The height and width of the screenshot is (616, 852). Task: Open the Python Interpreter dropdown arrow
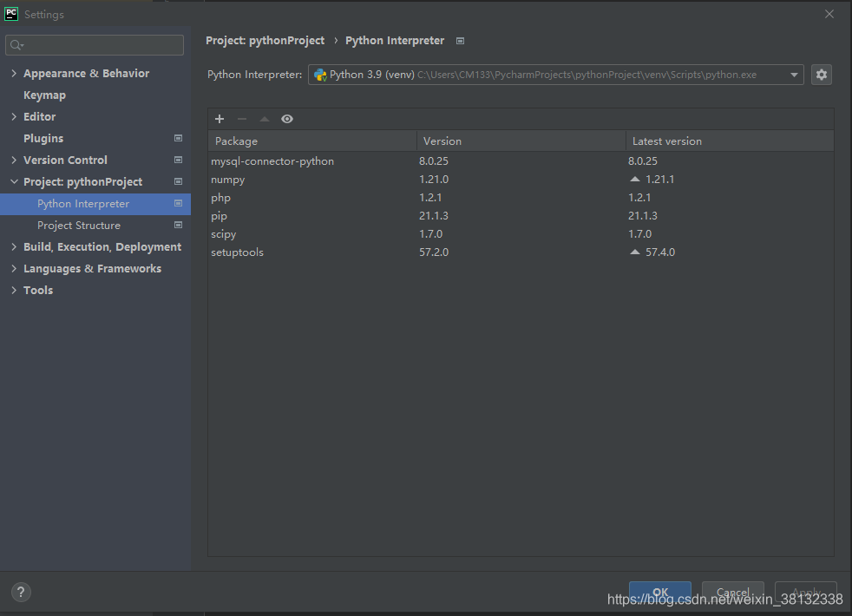click(x=794, y=75)
